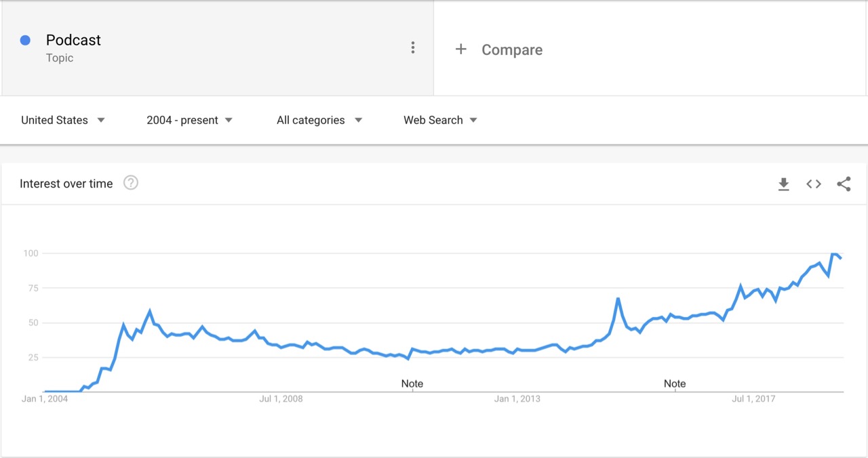This screenshot has height=458, width=868.
Task: Click the plus icon next to Compare
Action: (461, 49)
